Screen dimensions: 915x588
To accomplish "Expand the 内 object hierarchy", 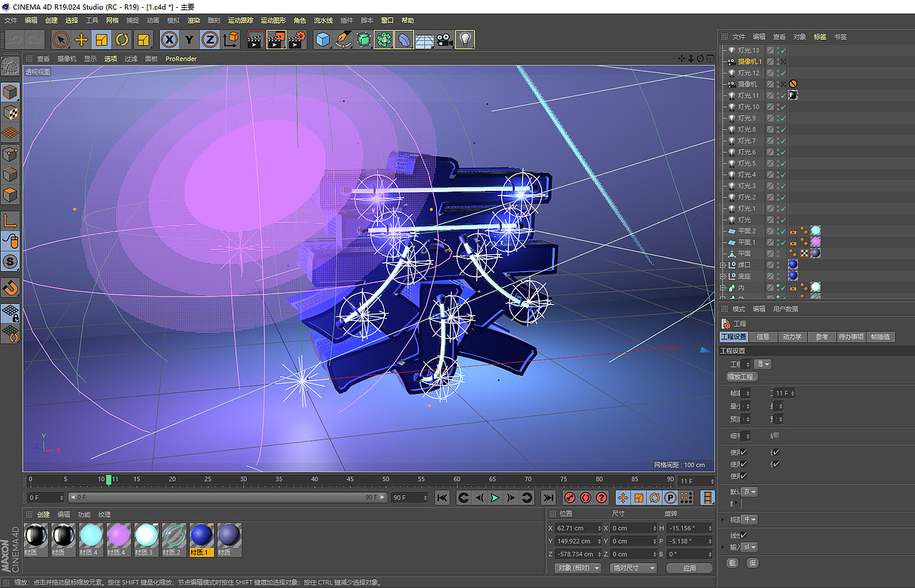I will (723, 288).
